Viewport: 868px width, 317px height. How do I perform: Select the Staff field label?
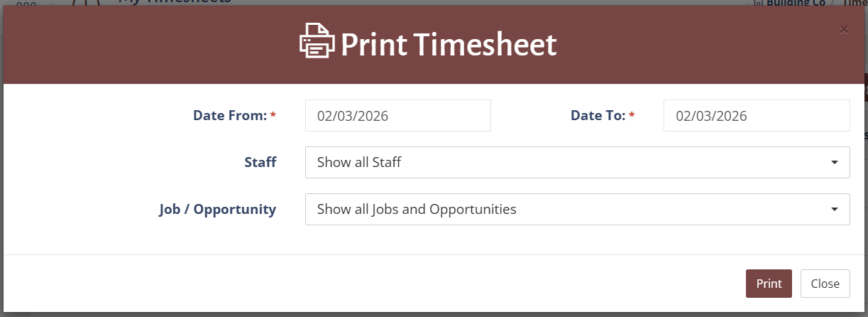[260, 162]
